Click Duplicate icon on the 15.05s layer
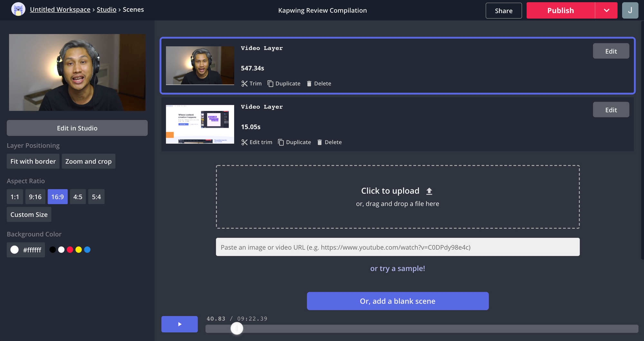The width and height of the screenshot is (644, 341). [x=281, y=142]
